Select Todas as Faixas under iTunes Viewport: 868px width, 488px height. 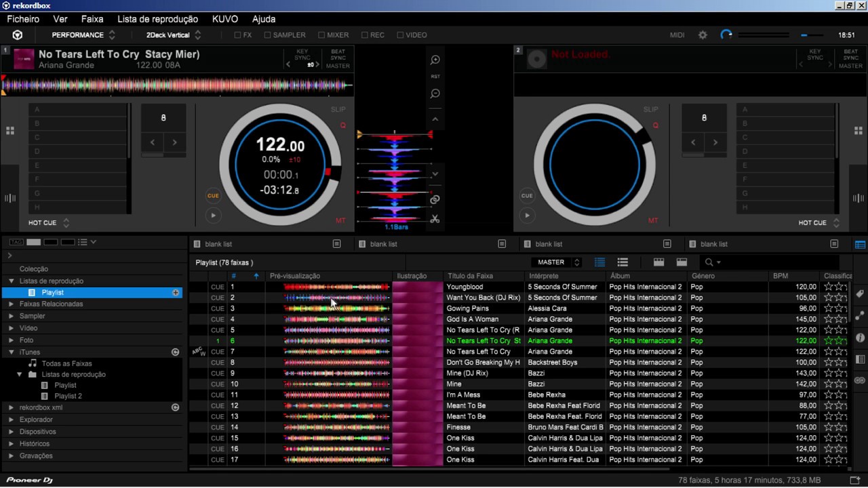coord(66,364)
